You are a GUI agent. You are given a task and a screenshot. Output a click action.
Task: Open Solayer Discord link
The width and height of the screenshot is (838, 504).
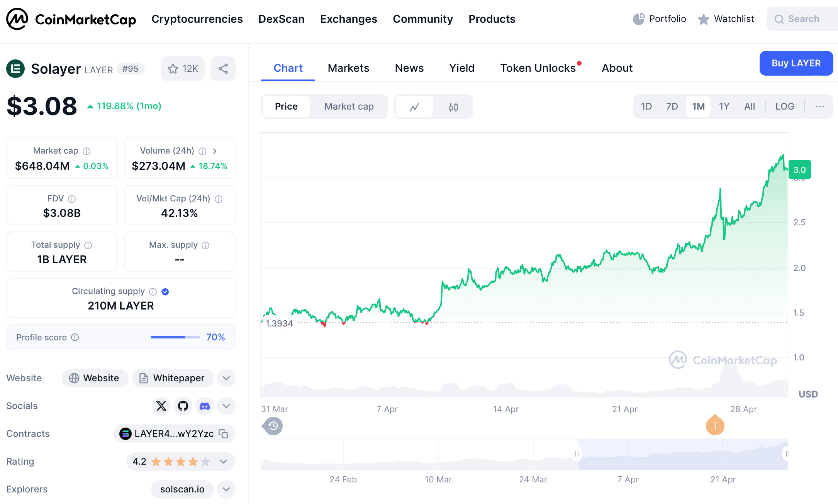coord(205,406)
